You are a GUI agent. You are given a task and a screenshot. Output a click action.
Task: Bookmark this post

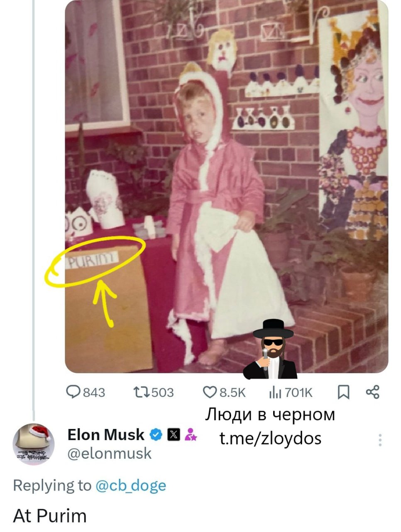(x=342, y=392)
